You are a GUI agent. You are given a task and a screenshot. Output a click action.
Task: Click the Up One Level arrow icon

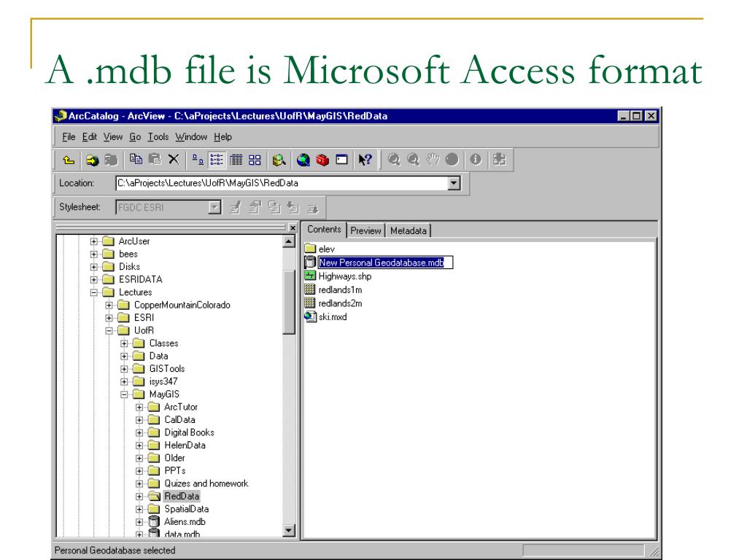(x=69, y=160)
